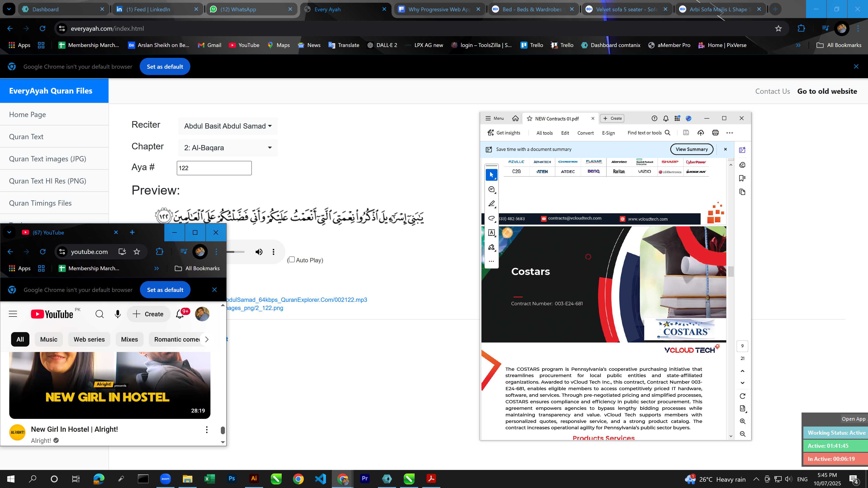Screen dimensions: 868x488
Task: Open the page thumbnails panel in Acrobat right rail
Action: click(742, 192)
